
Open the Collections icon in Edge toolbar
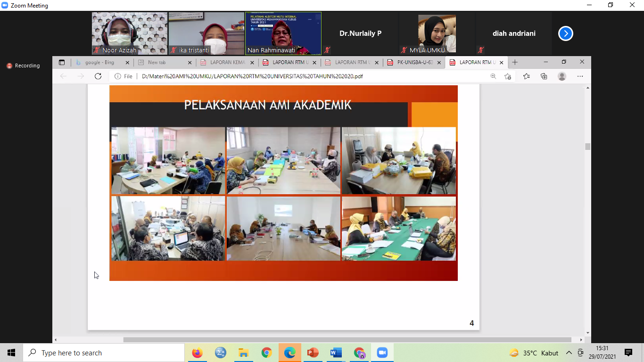tap(544, 76)
